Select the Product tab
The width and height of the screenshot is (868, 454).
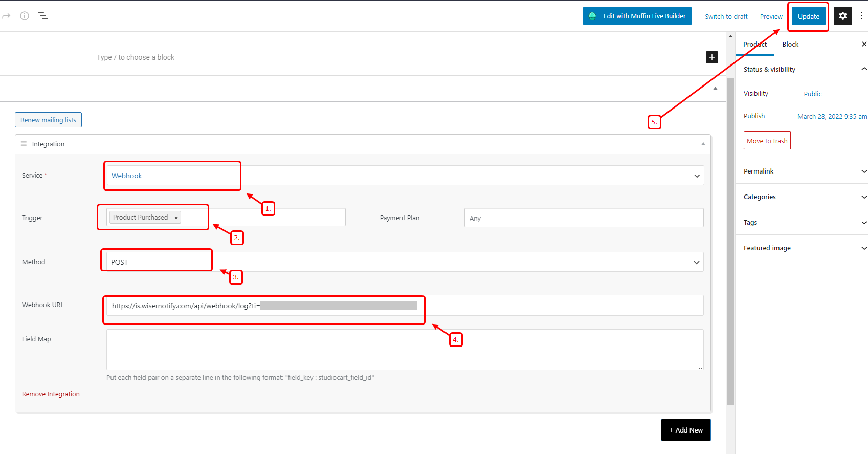pyautogui.click(x=754, y=45)
